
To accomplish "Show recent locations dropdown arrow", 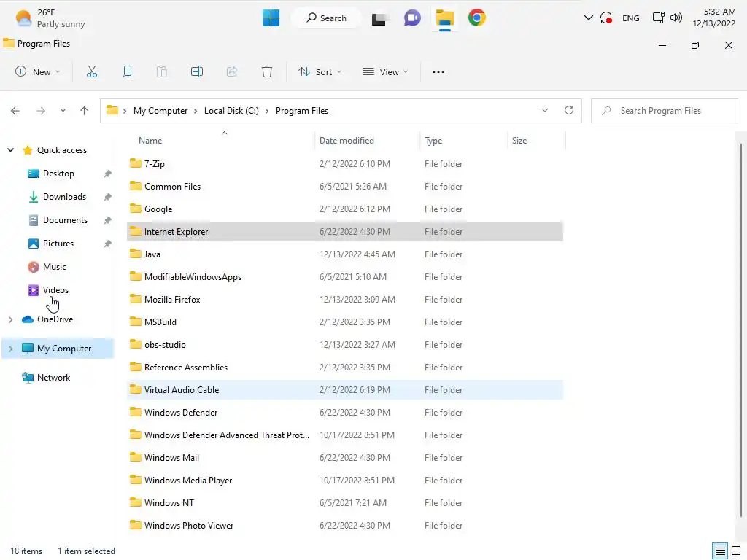I will pyautogui.click(x=63, y=111).
